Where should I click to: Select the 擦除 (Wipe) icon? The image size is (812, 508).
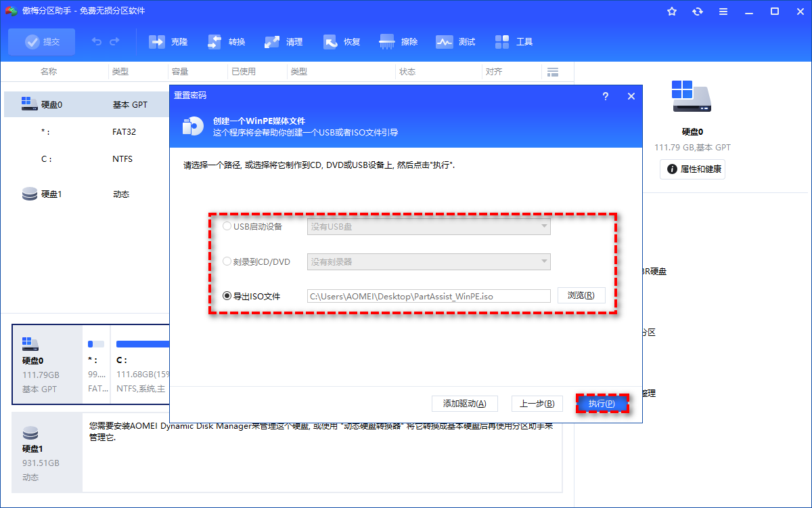[x=399, y=41]
